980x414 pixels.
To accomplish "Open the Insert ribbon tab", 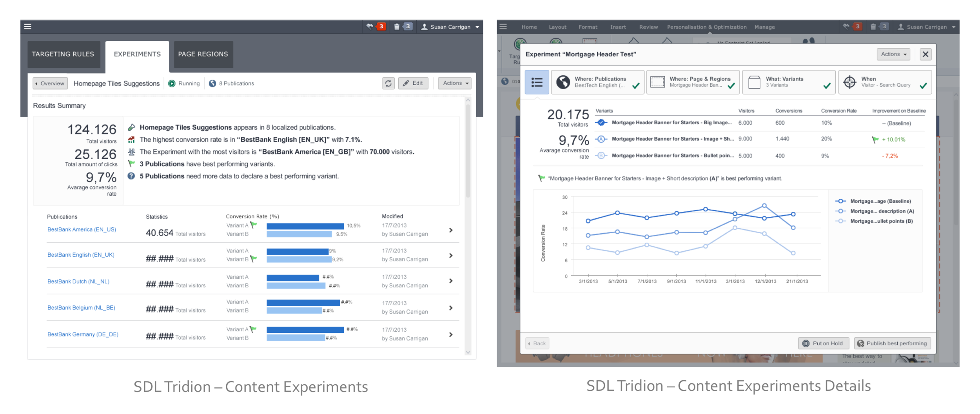I will [618, 27].
